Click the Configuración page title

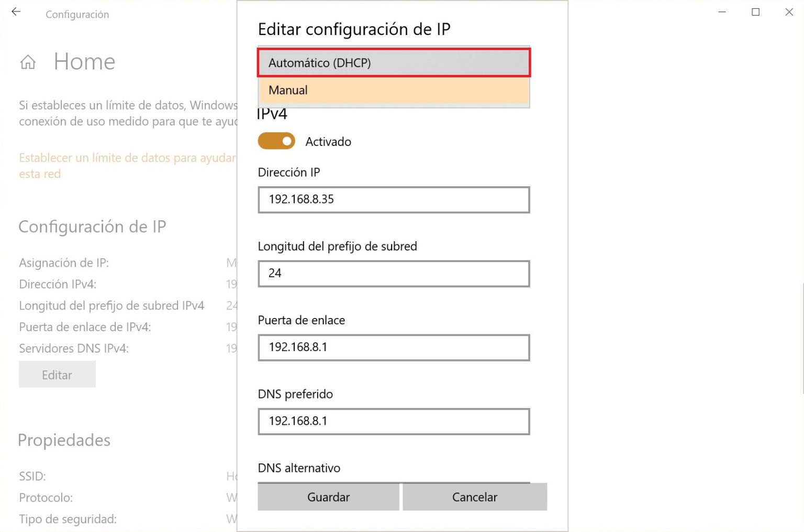tap(77, 14)
